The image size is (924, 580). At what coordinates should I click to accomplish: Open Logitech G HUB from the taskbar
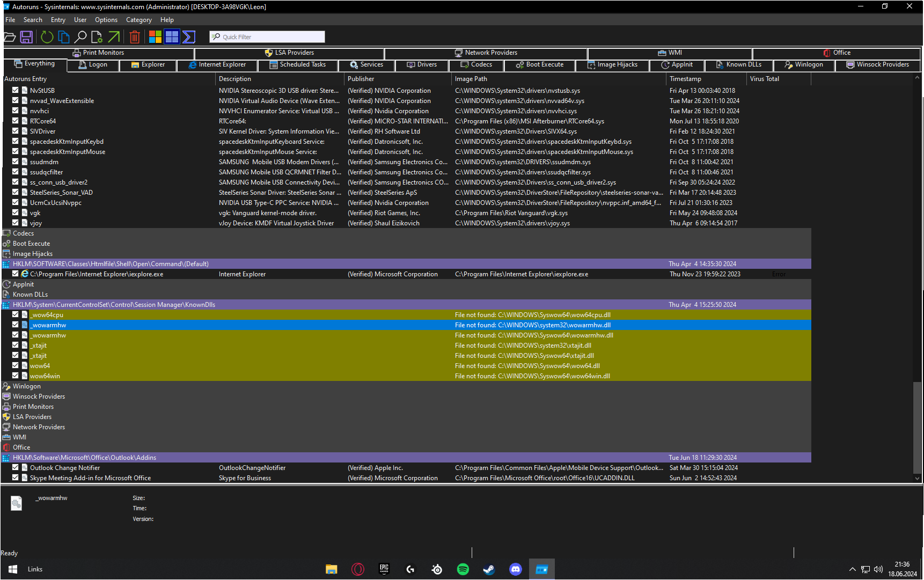click(x=410, y=569)
